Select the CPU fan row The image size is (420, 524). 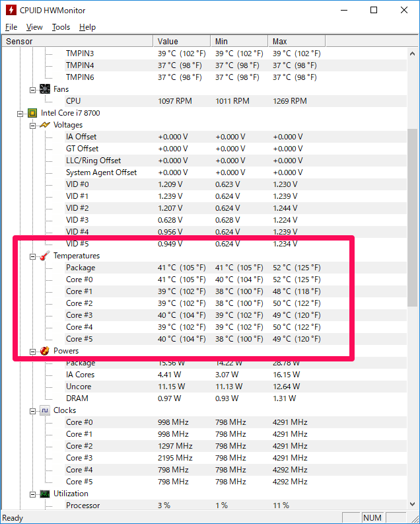236,101
